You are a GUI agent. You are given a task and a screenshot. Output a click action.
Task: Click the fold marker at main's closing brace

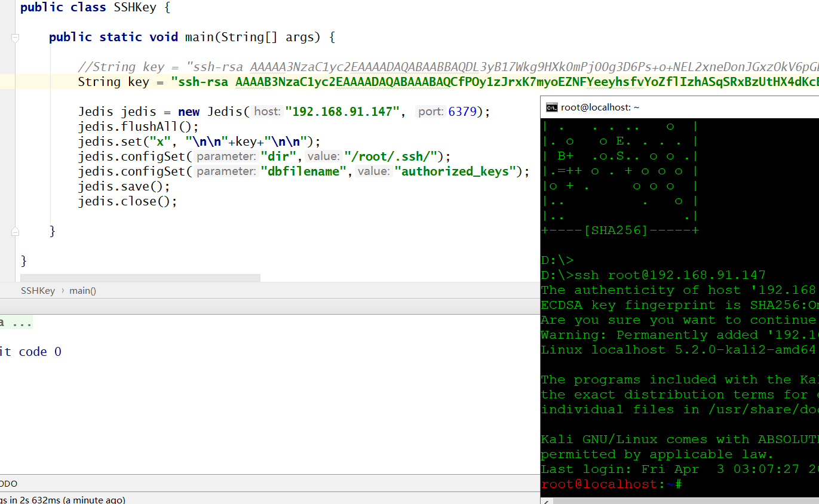pos(16,231)
